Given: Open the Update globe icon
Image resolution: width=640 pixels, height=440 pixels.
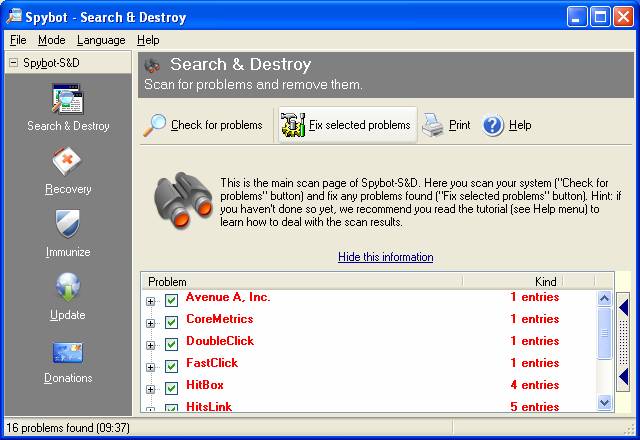Looking at the screenshot, I should click(67, 287).
